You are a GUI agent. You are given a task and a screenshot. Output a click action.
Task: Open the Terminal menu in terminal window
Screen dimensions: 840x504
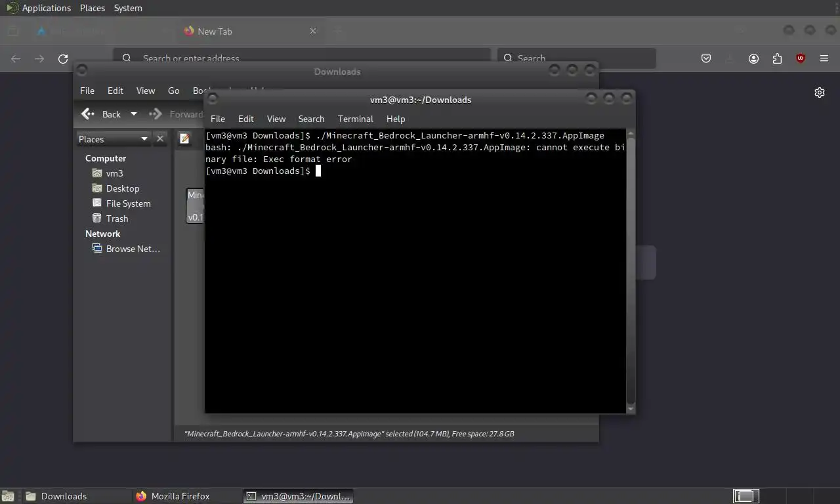(x=355, y=119)
